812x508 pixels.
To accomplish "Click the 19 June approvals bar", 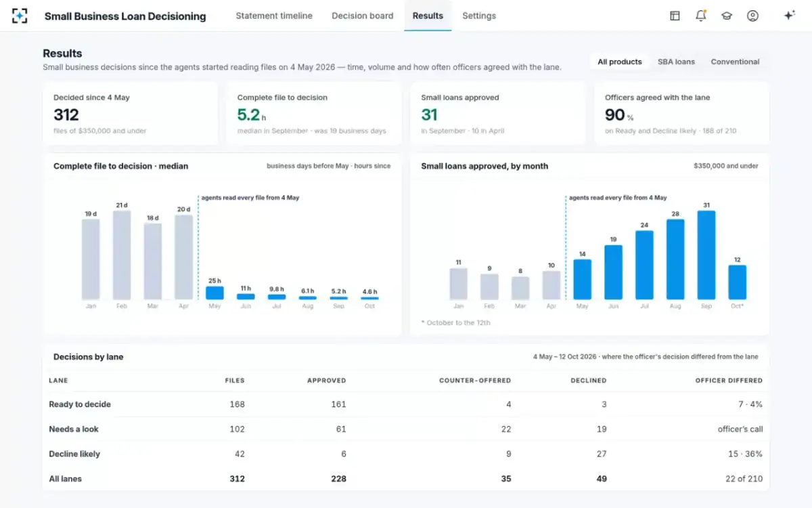I will [613, 272].
